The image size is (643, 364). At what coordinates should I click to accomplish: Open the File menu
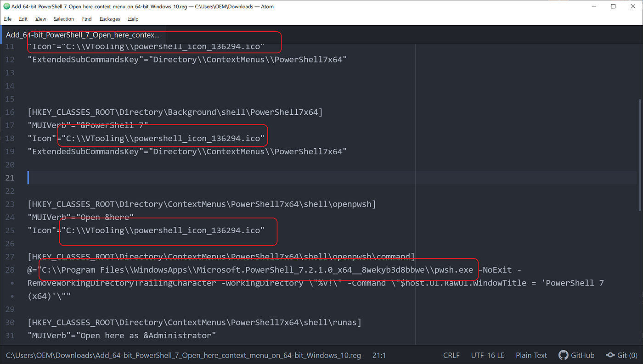click(7, 19)
